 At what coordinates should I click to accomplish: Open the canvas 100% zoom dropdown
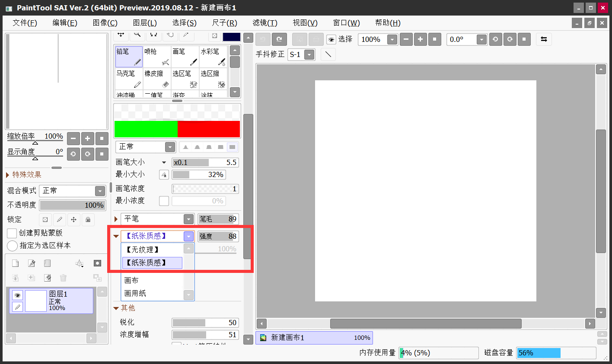tap(392, 40)
